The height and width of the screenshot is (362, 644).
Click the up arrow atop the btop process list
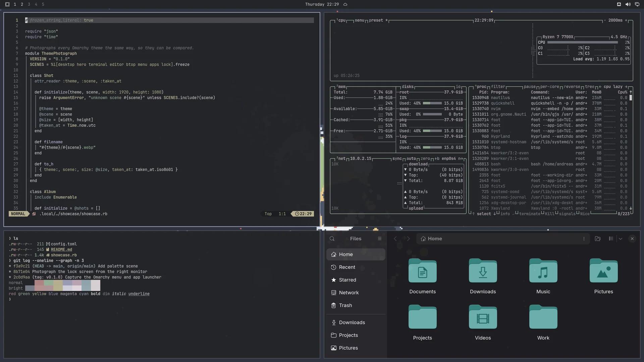click(x=631, y=92)
